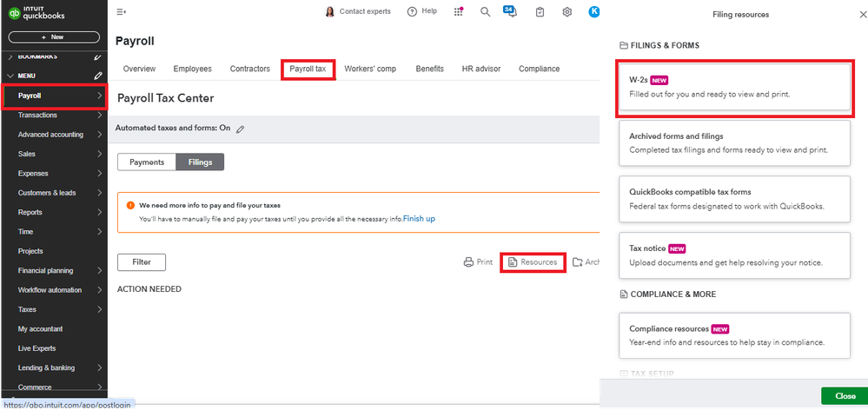Open the Compliance resources card

pyautogui.click(x=734, y=335)
